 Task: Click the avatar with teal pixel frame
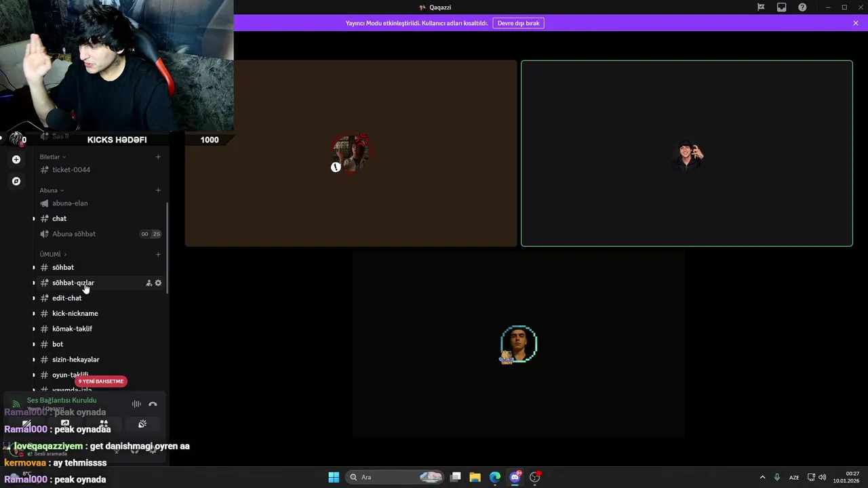click(x=519, y=344)
